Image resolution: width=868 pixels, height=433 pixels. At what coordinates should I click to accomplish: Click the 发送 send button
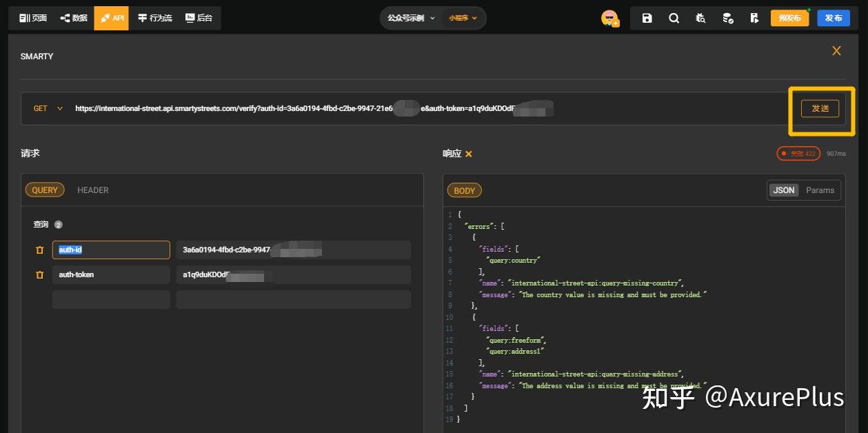[x=820, y=108]
